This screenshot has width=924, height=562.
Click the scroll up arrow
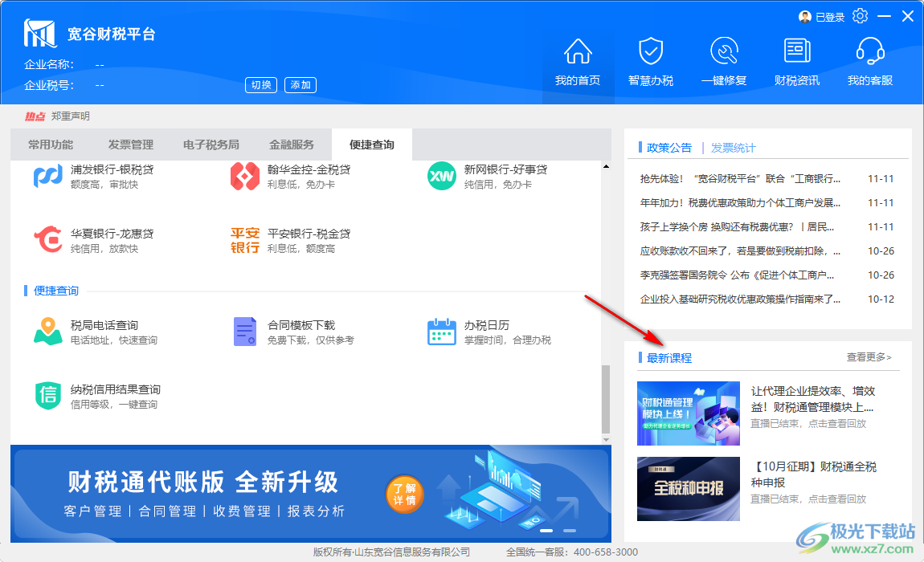click(x=606, y=167)
